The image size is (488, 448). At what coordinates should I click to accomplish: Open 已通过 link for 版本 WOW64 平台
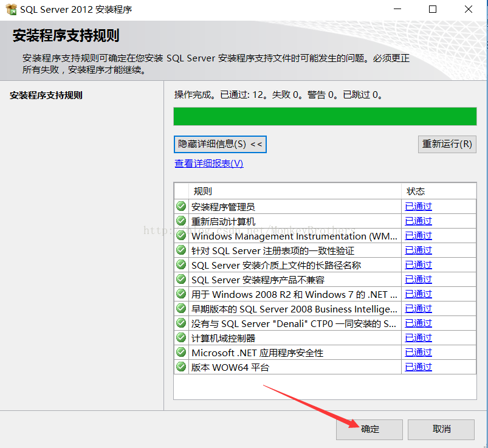pos(418,367)
